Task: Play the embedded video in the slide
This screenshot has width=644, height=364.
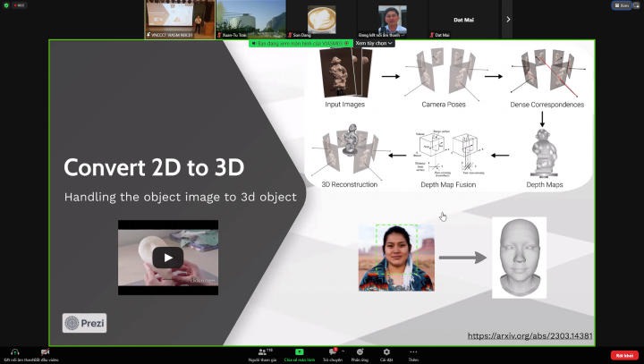Action: (x=168, y=258)
